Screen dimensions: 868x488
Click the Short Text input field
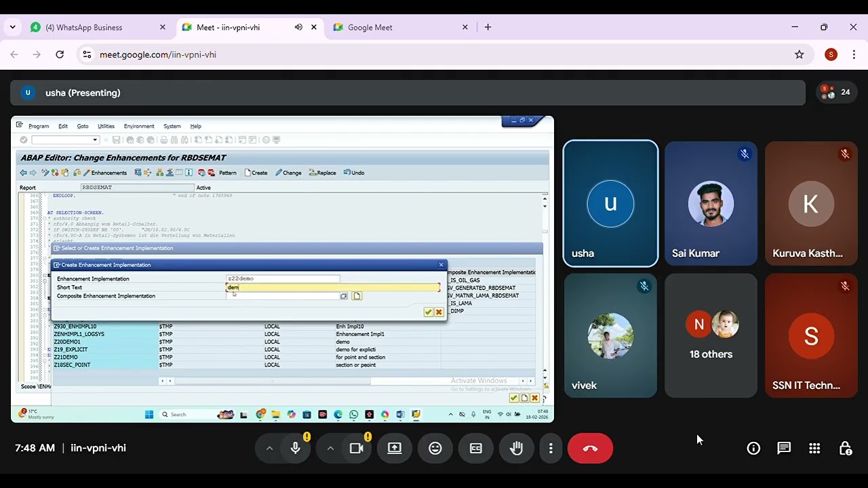coord(333,287)
